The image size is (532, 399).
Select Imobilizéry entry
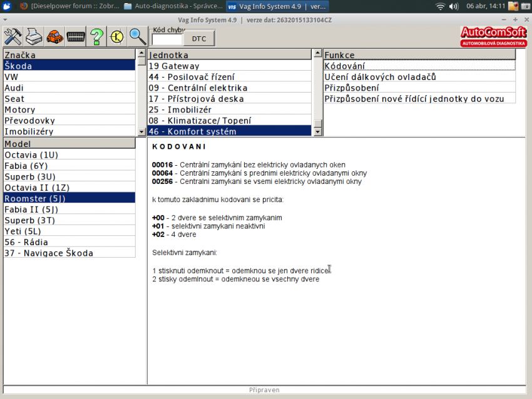click(x=69, y=131)
